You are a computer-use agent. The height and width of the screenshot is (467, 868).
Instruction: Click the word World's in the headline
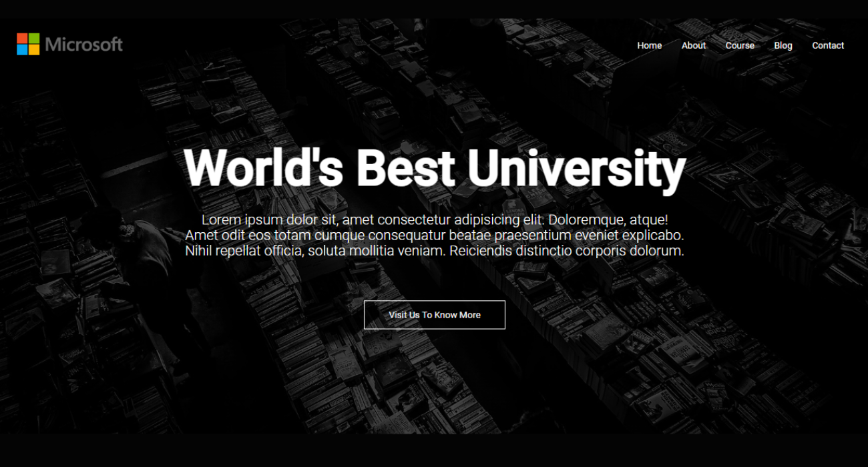click(x=263, y=168)
